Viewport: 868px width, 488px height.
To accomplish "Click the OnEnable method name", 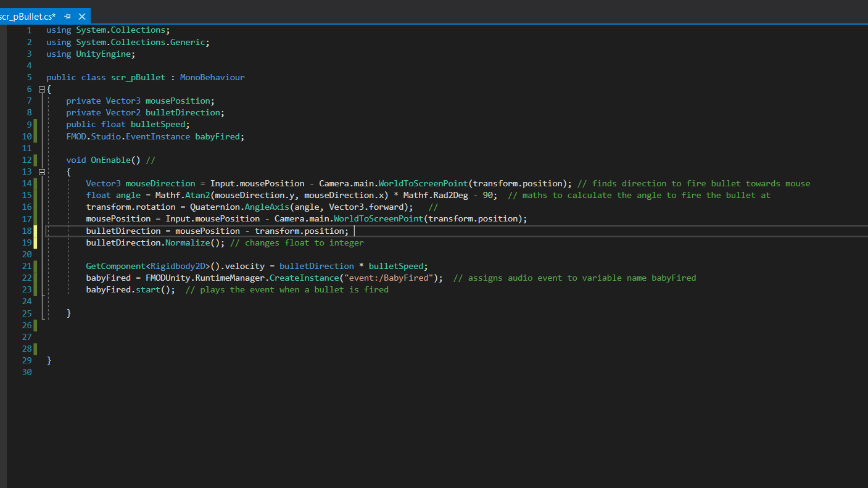I will tap(110, 160).
